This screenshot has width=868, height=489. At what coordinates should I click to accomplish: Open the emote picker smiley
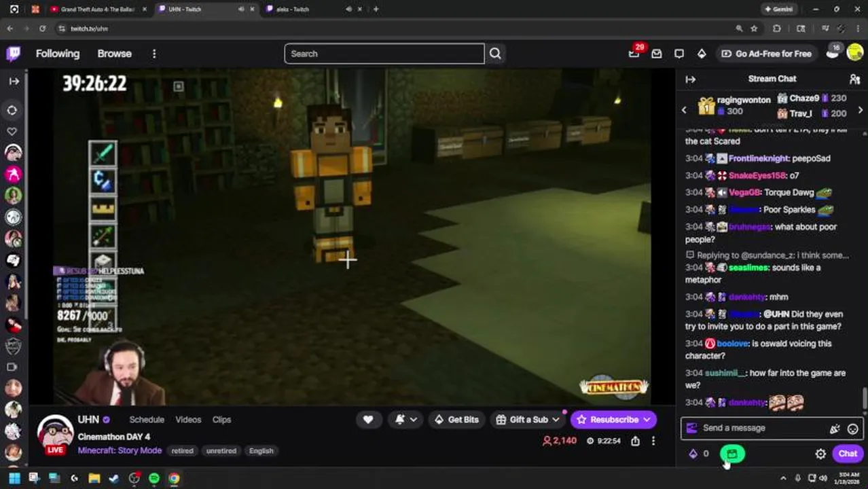coord(853,429)
